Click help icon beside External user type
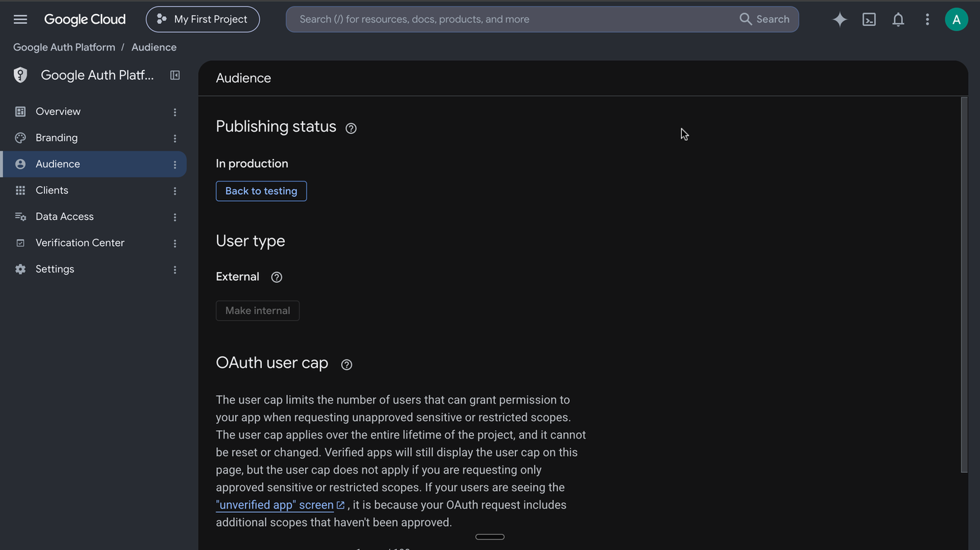Viewport: 980px width, 550px height. click(276, 277)
